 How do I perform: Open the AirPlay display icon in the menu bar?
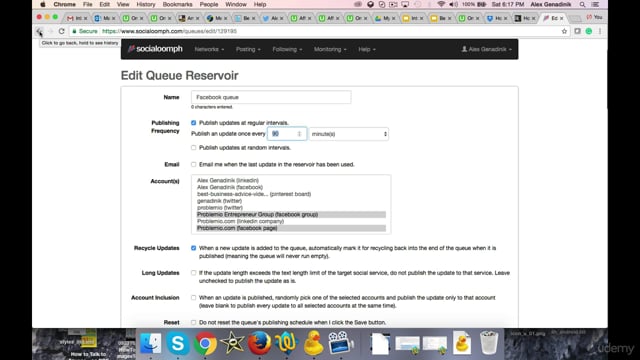click(405, 4)
